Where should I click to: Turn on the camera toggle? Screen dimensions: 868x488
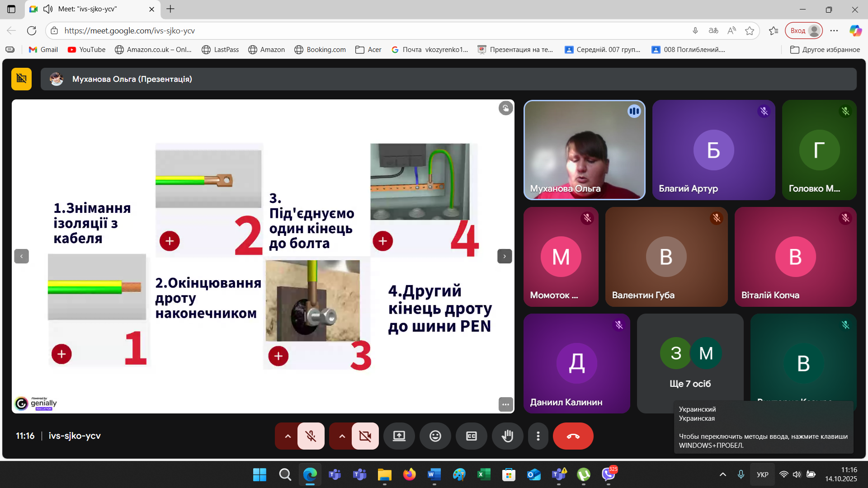(365, 436)
